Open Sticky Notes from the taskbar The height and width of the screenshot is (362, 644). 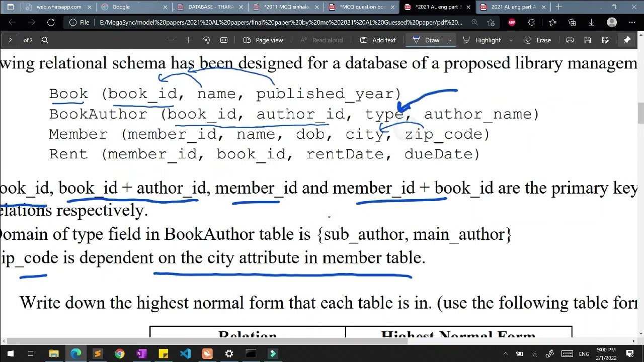click(x=164, y=354)
